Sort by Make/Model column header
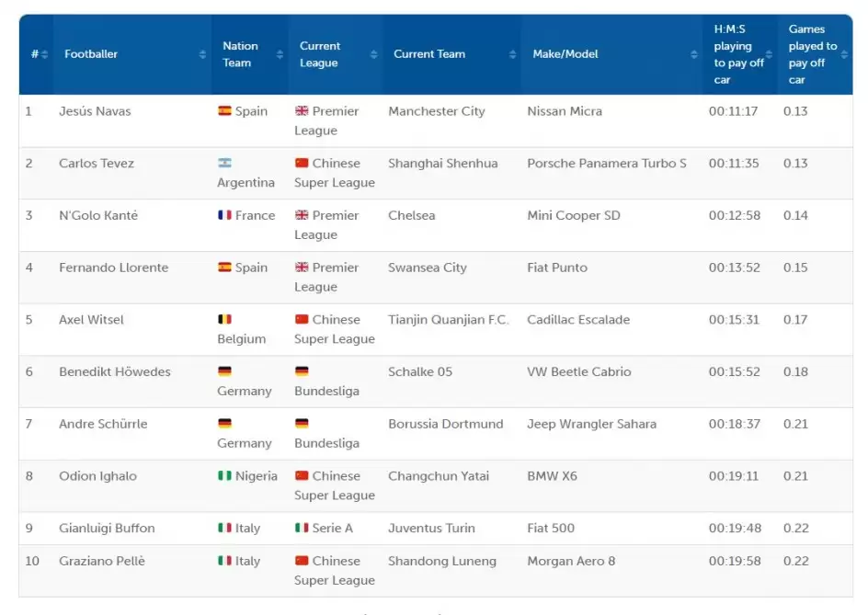The image size is (868, 615). click(x=565, y=54)
